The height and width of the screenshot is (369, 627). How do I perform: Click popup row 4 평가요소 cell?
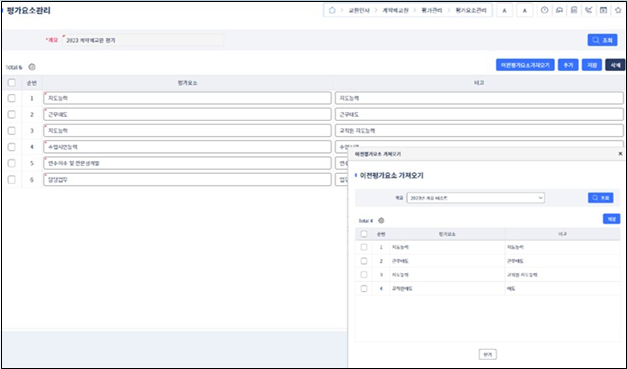coord(447,288)
